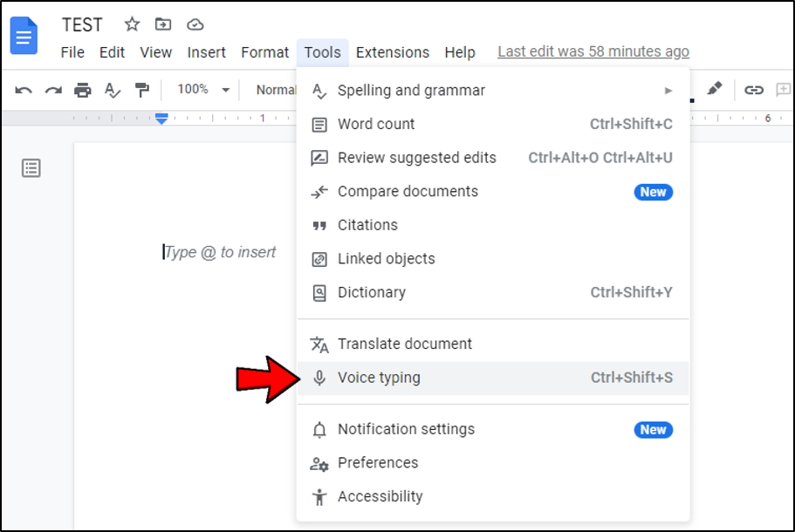The image size is (795, 532).
Task: Open Last edit was 58 minutes ago
Action: pyautogui.click(x=593, y=51)
